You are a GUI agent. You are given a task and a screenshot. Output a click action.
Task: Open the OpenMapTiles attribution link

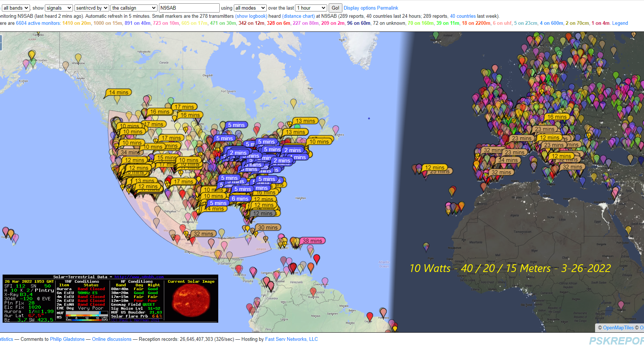[x=618, y=328]
